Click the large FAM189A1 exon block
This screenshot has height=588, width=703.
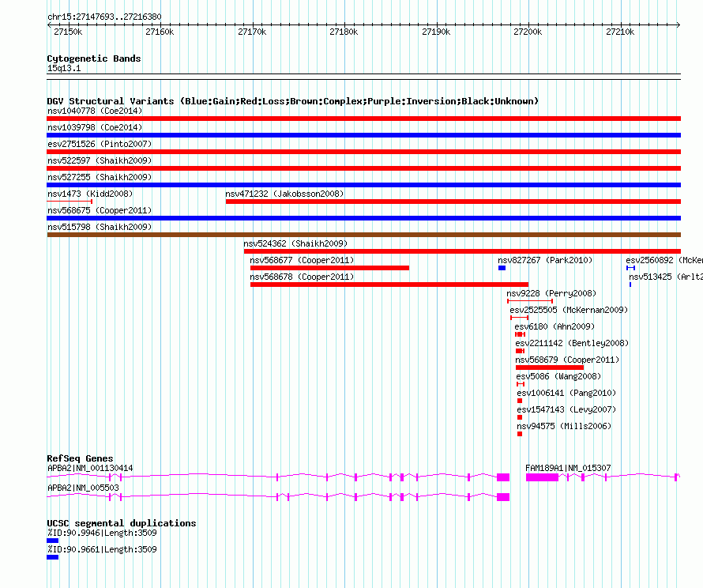point(542,477)
